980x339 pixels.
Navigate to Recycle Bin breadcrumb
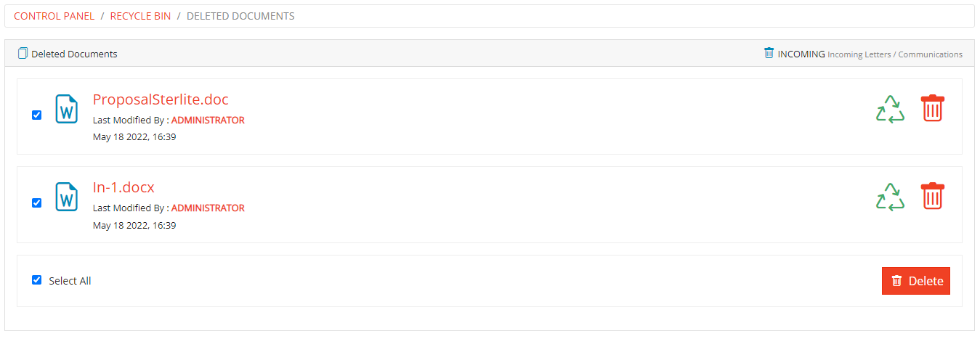[x=140, y=16]
